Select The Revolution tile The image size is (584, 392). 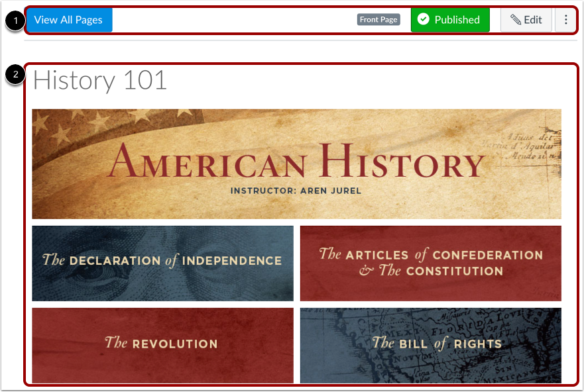click(162, 345)
